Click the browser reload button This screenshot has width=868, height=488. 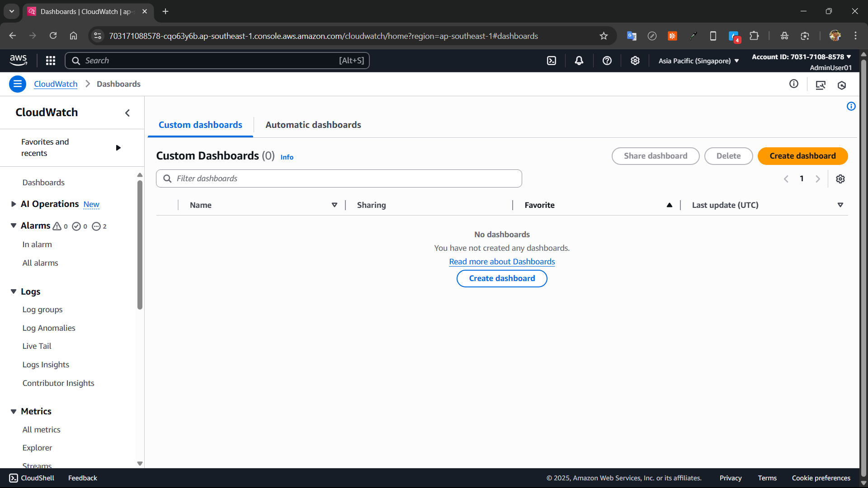pyautogui.click(x=53, y=36)
